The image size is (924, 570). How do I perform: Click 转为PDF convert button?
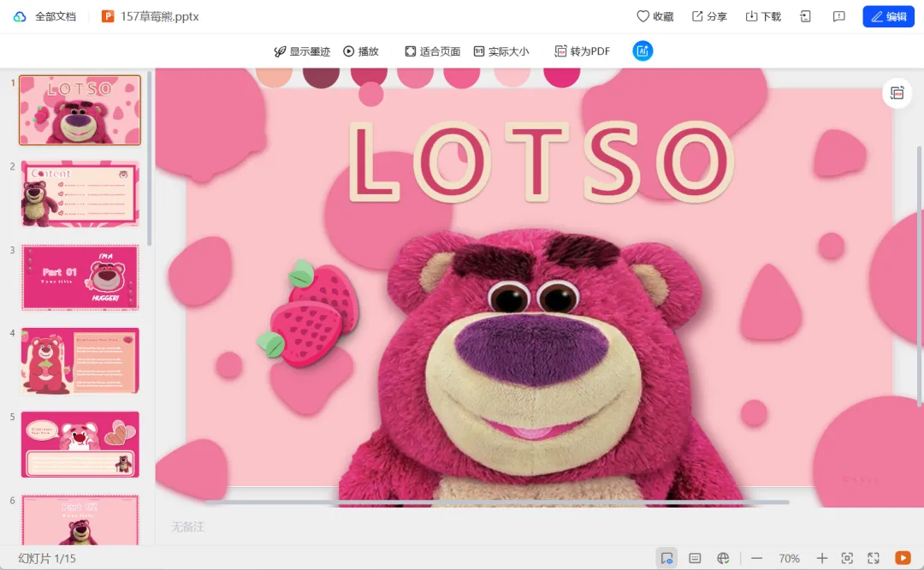click(x=583, y=51)
